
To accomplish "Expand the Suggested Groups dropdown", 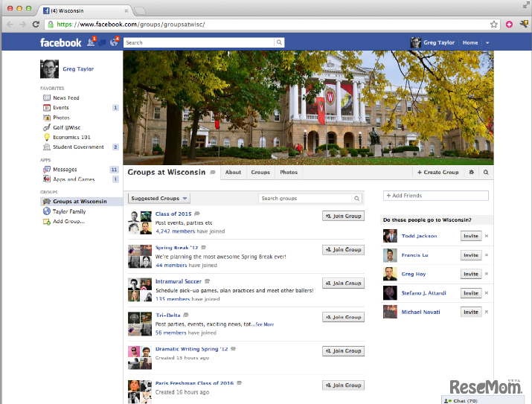I will tap(158, 198).
